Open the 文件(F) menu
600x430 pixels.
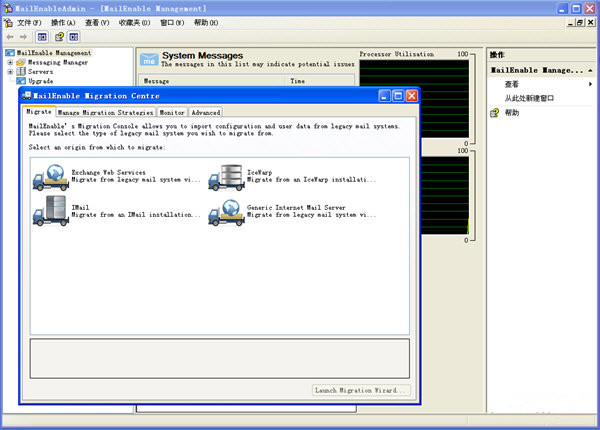29,23
